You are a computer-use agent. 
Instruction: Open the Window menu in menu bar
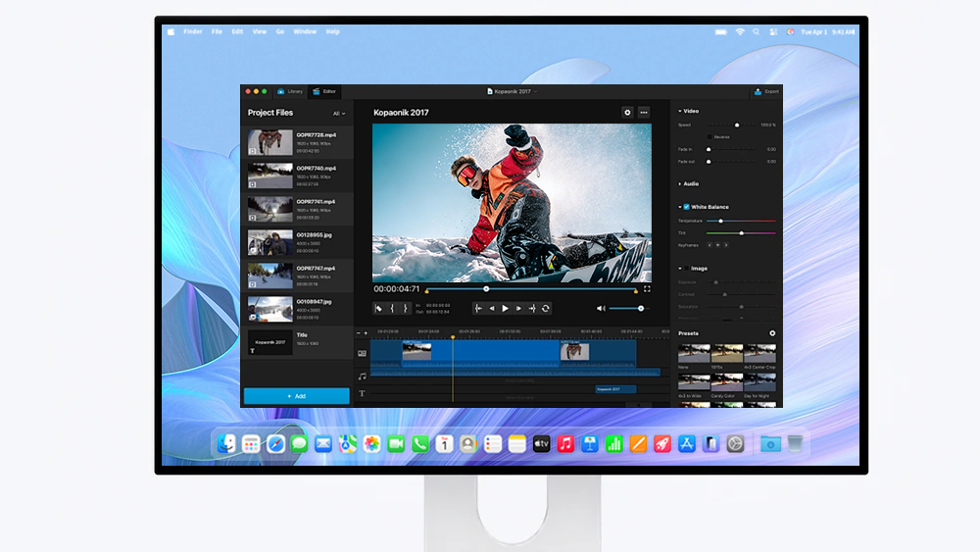click(305, 31)
